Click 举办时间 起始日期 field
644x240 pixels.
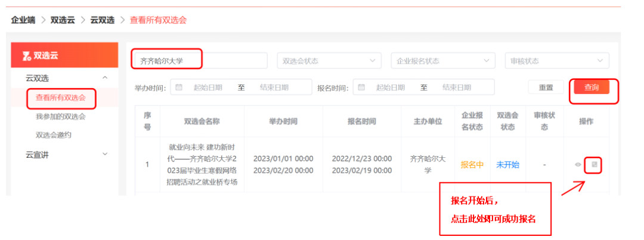pos(208,88)
